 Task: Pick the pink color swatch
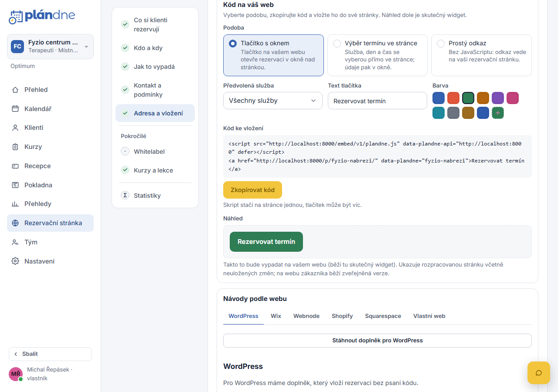coord(513,98)
